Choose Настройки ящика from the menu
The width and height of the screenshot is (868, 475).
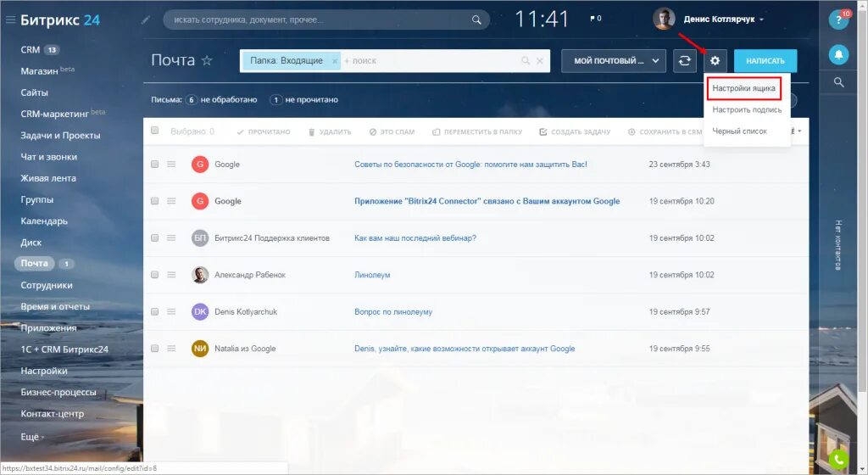point(743,88)
